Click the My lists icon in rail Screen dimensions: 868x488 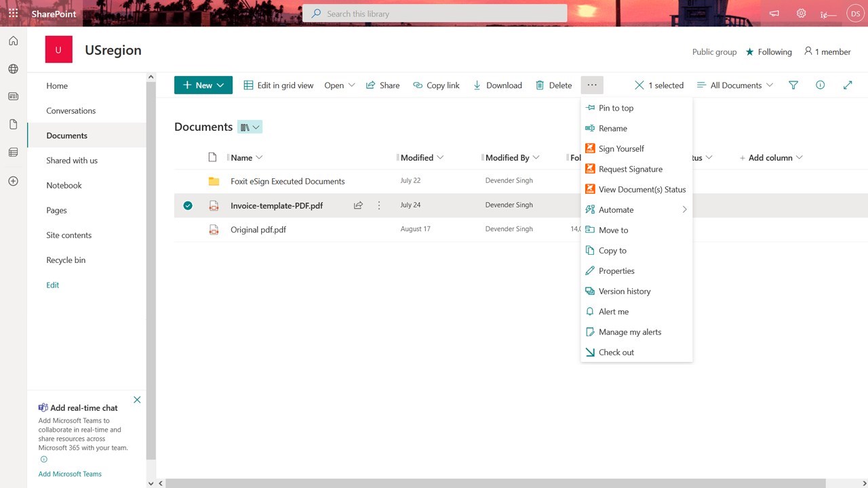13,152
